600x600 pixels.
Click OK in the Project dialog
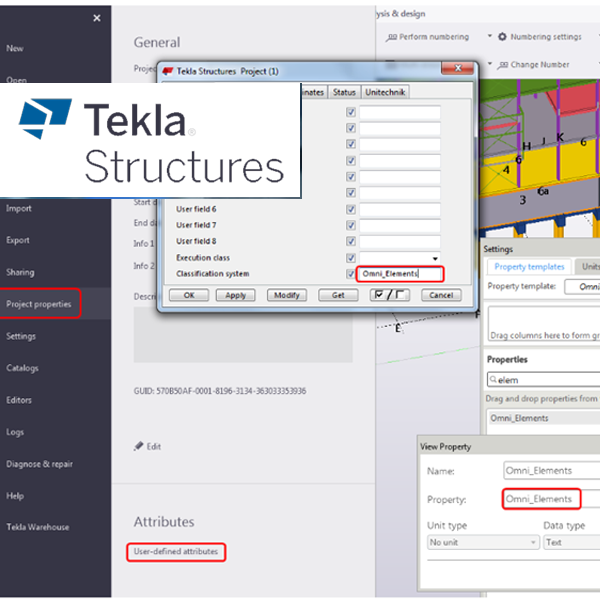click(189, 295)
